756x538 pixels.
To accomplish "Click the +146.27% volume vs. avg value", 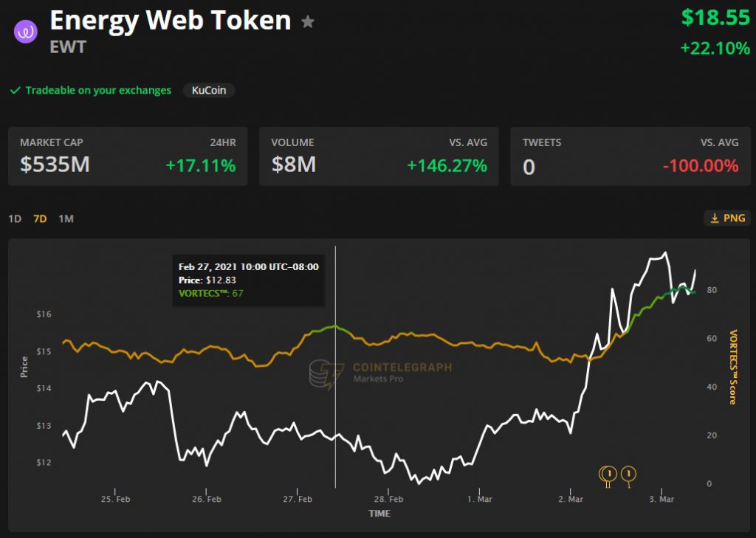I will pos(447,166).
